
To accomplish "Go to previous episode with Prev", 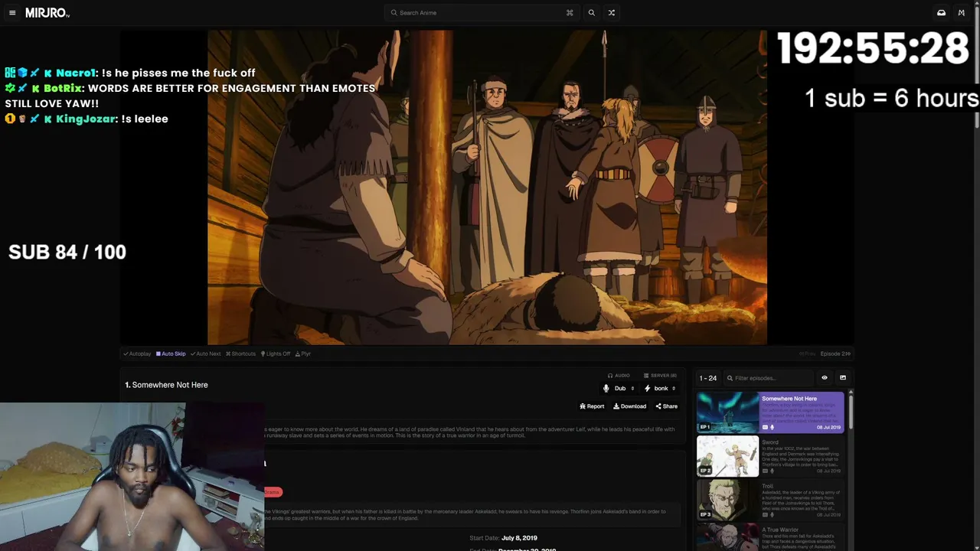I will pyautogui.click(x=807, y=354).
